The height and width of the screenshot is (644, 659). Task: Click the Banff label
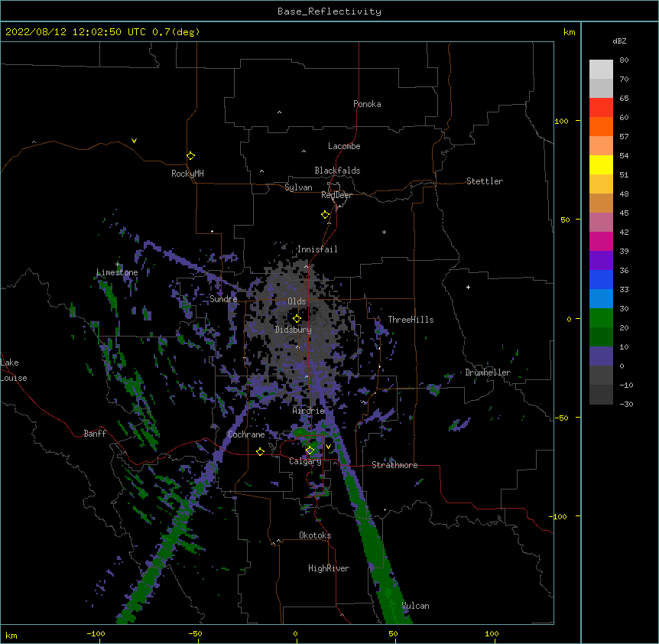point(95,434)
